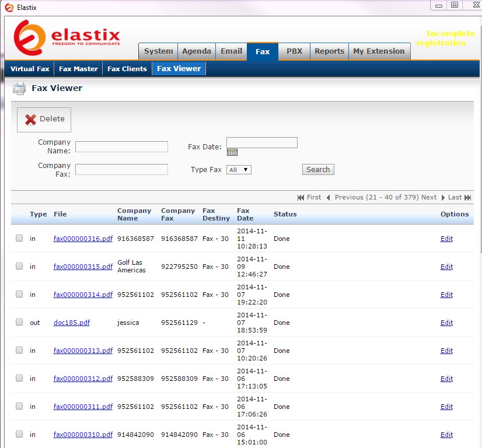
Task: Check the box for fax000000312.pdf row
Action: pyautogui.click(x=19, y=378)
